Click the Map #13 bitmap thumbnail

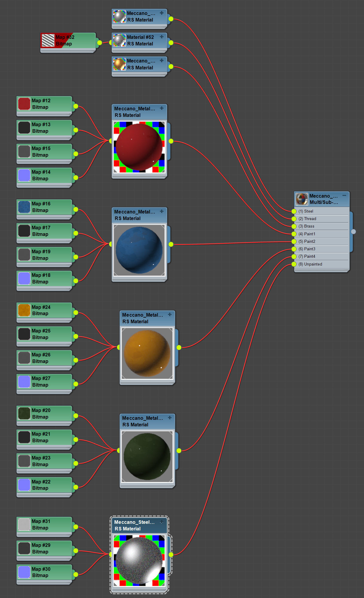coord(24,128)
